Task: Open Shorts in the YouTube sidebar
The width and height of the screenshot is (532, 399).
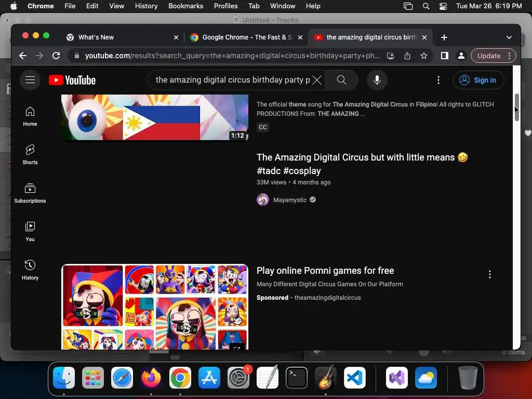Action: tap(30, 155)
